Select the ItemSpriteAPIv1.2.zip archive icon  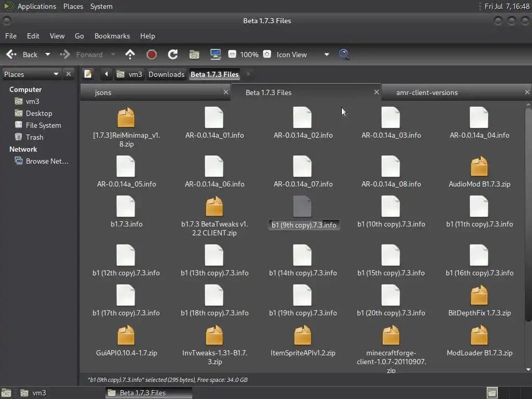coord(302,335)
